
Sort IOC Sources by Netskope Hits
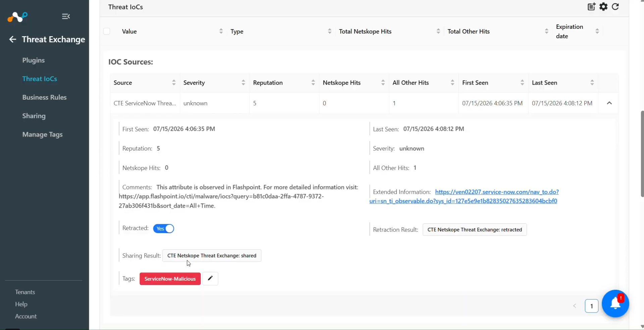point(383,82)
